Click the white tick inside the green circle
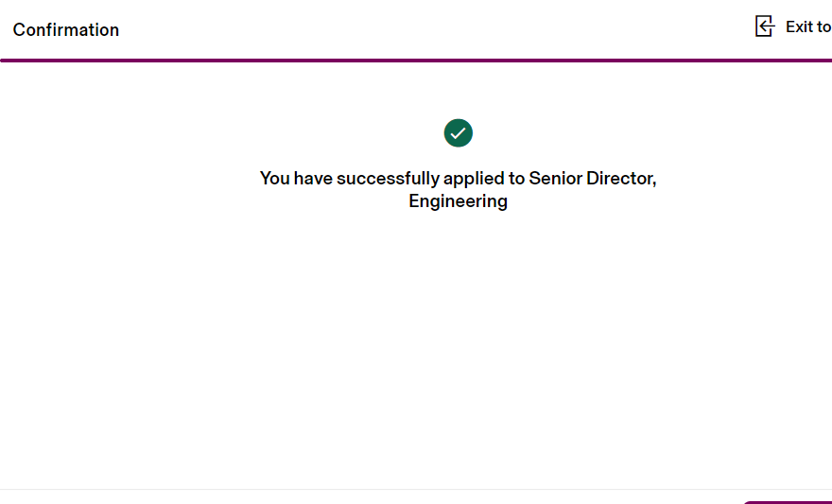This screenshot has height=504, width=832. point(459,133)
